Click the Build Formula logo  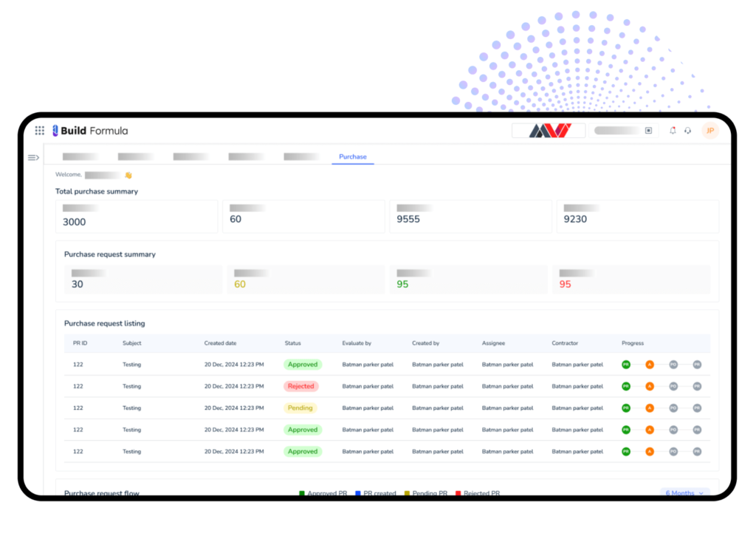[89, 131]
